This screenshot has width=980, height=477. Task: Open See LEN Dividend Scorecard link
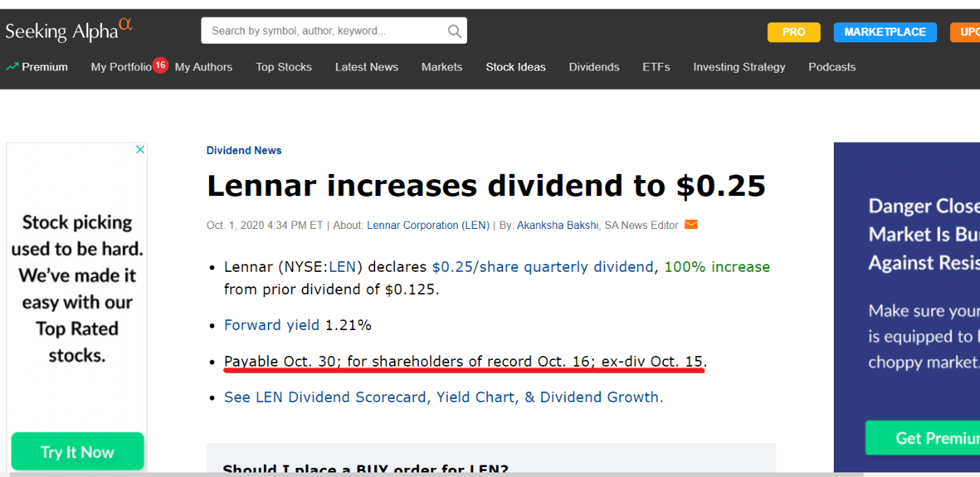(443, 397)
